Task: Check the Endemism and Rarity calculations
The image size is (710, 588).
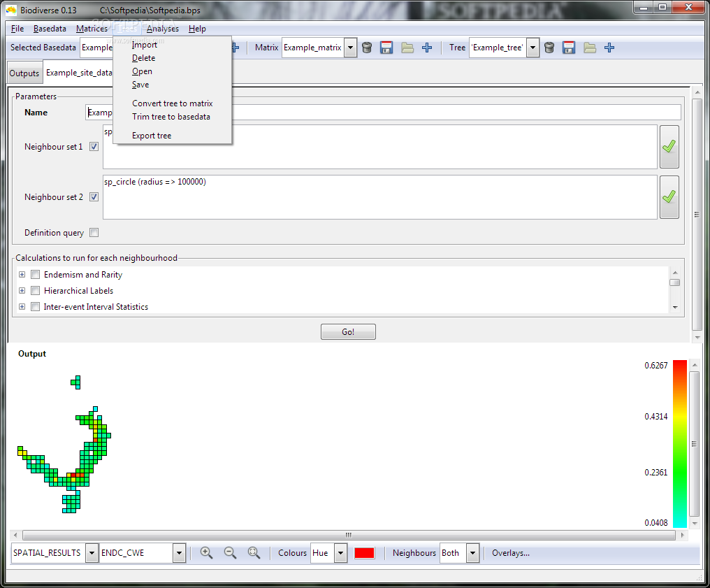Action: pos(36,275)
